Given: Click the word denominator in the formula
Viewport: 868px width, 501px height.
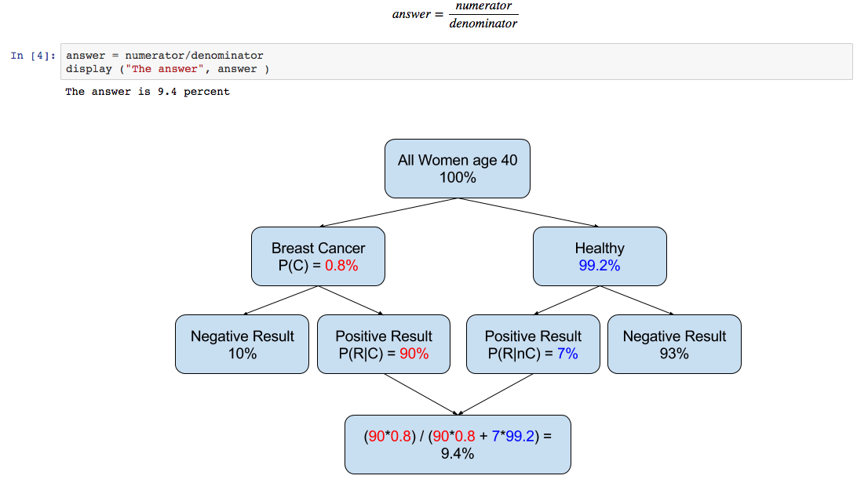Looking at the screenshot, I should click(x=483, y=24).
